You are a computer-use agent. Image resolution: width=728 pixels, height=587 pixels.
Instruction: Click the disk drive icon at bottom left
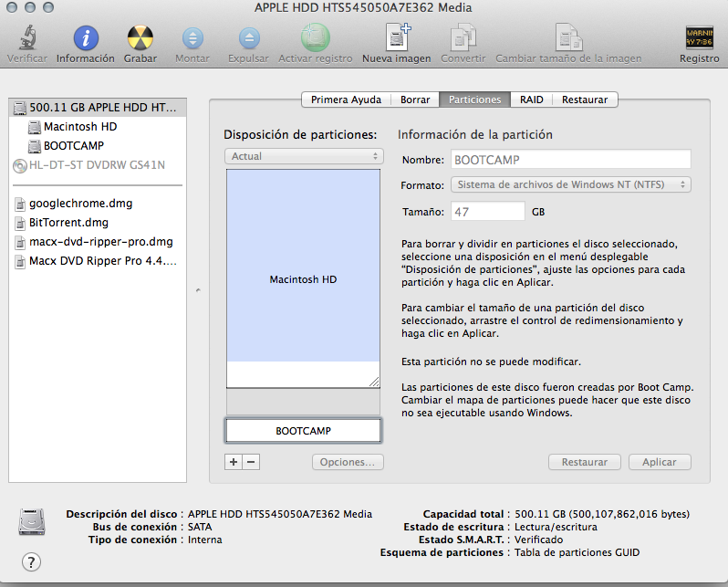(32, 521)
